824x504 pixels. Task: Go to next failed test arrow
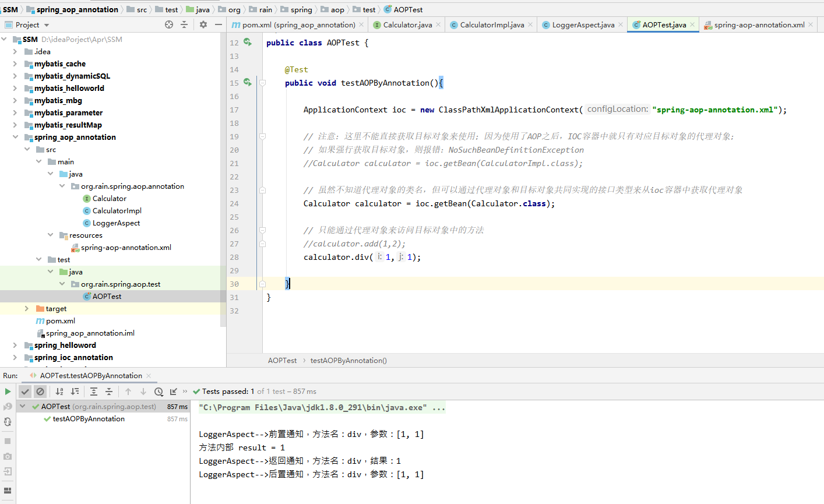tap(143, 392)
